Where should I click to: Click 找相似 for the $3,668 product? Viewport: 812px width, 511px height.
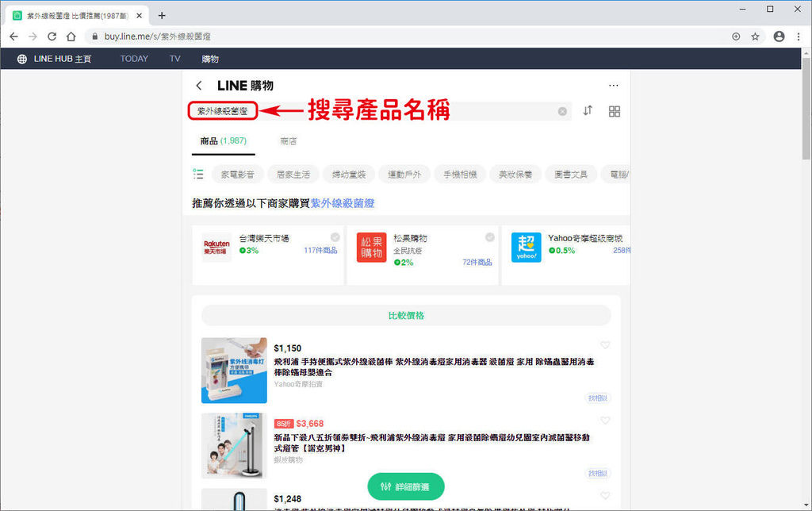point(598,473)
